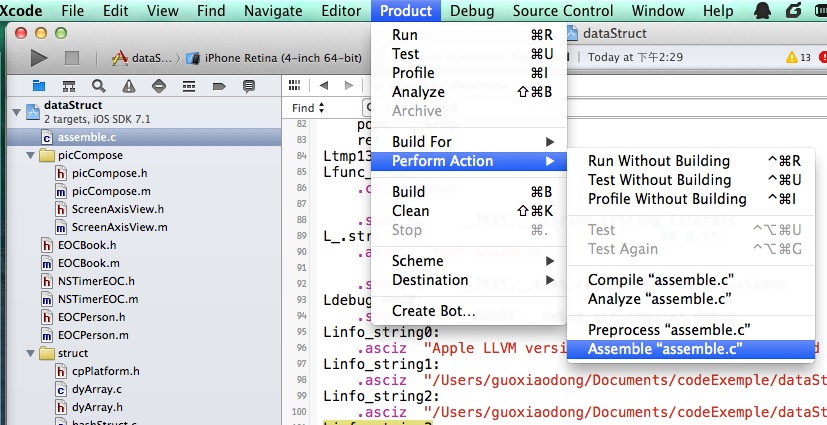Open the Help menu
This screenshot has height=425, width=827.
click(718, 11)
